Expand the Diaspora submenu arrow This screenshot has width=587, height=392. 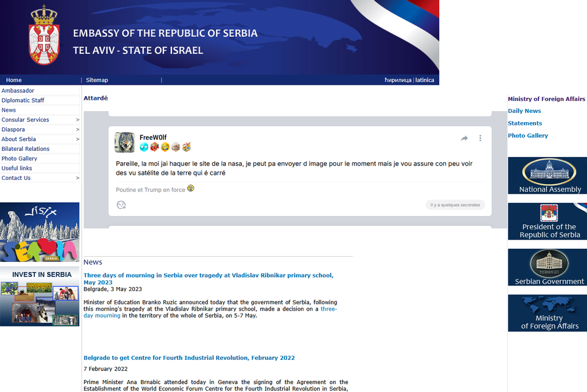(77, 130)
